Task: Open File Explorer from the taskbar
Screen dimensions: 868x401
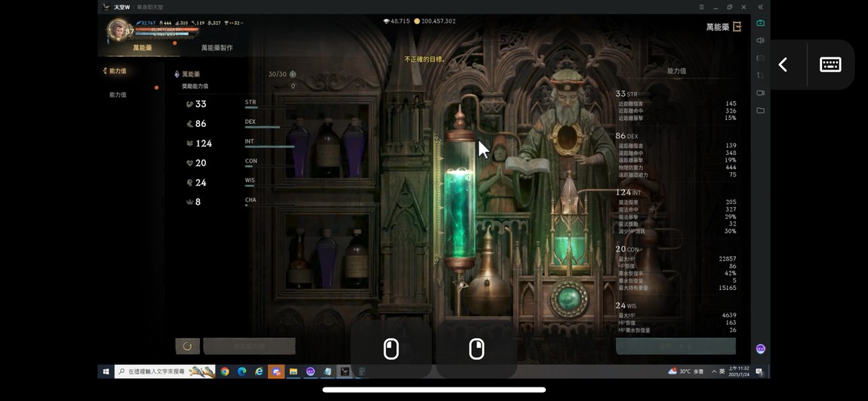Action: (294, 372)
